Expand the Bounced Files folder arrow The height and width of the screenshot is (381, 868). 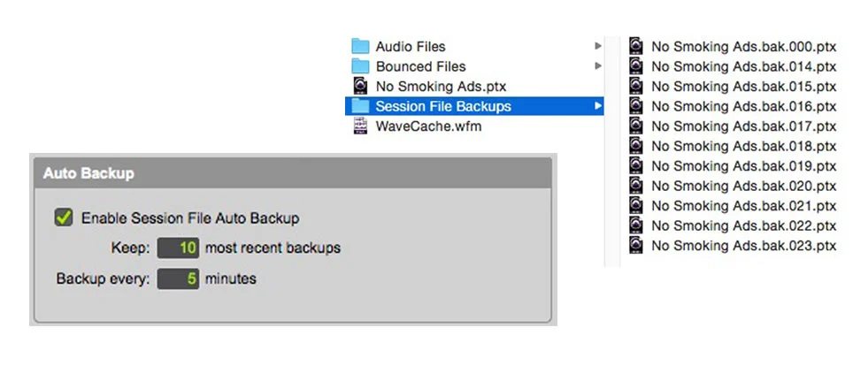click(x=597, y=66)
